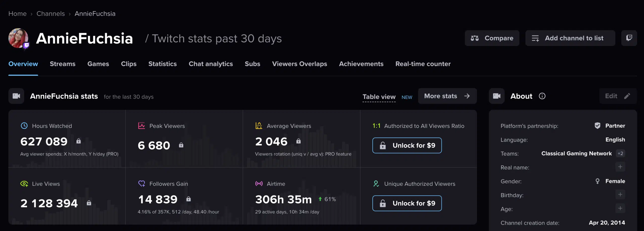Open the Games tab
Screen dimensions: 644x231
point(98,64)
